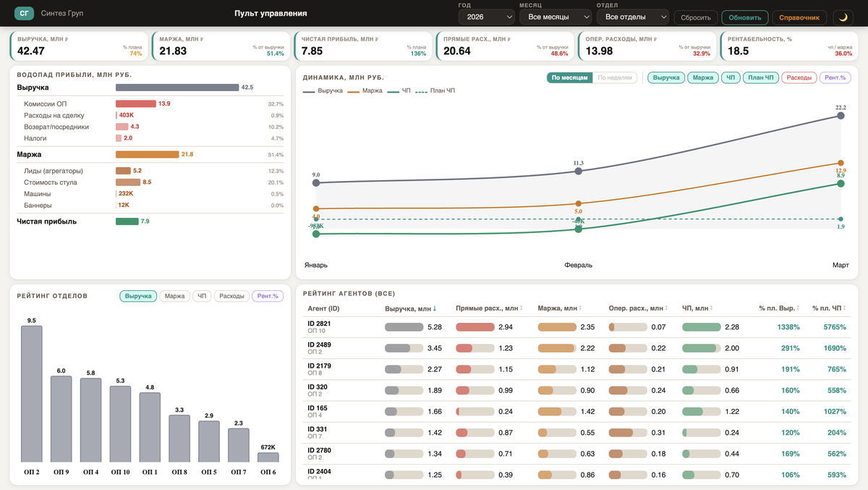Click the Возврат/посредники waterfall row
Image resolution: width=868 pixels, height=490 pixels.
(x=150, y=127)
